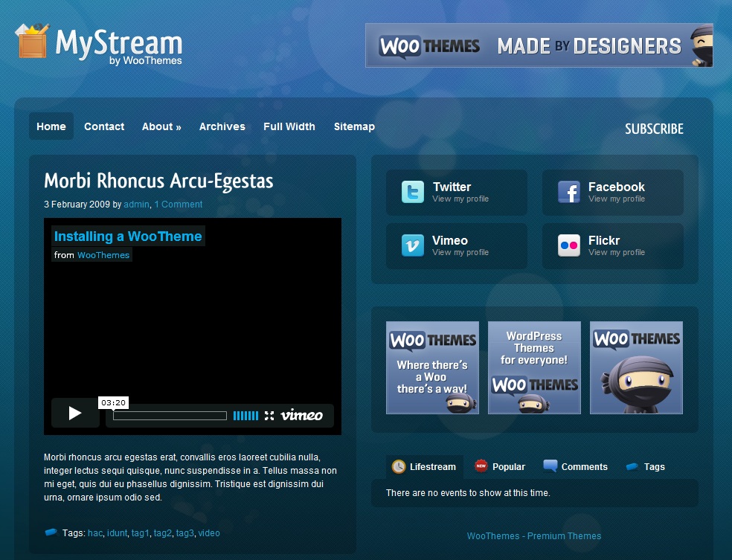732x560 pixels.
Task: Expand the About » menu
Action: (x=161, y=126)
